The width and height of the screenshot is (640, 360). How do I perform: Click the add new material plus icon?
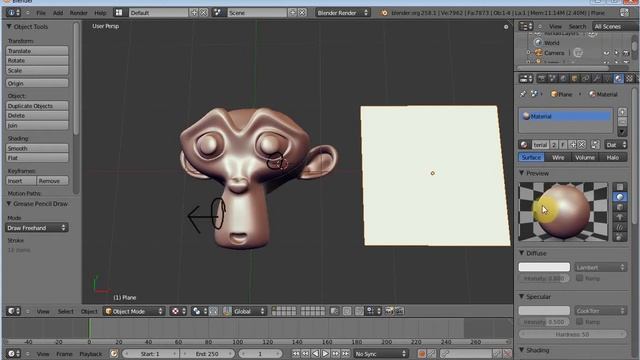coord(573,144)
